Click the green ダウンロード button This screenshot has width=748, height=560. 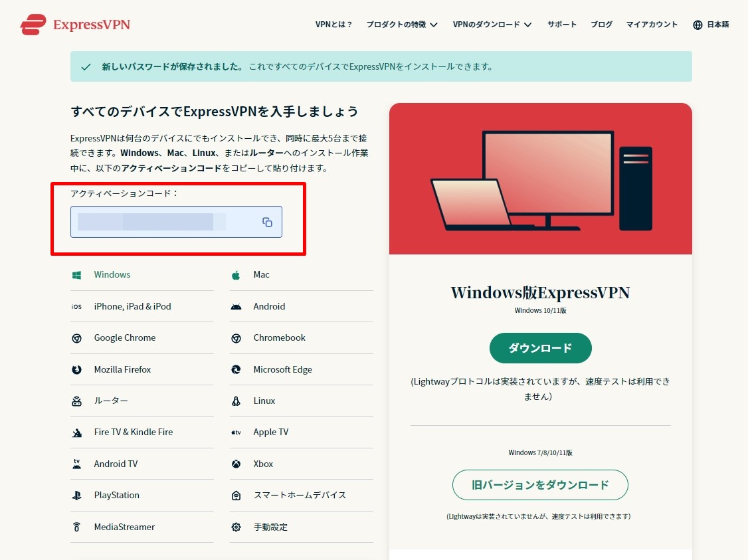pyautogui.click(x=540, y=347)
